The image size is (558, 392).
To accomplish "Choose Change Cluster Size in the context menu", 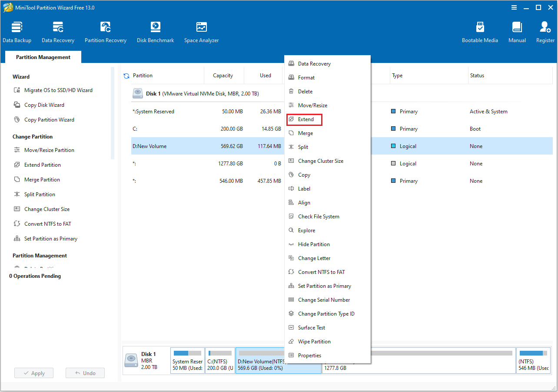I will click(327, 161).
